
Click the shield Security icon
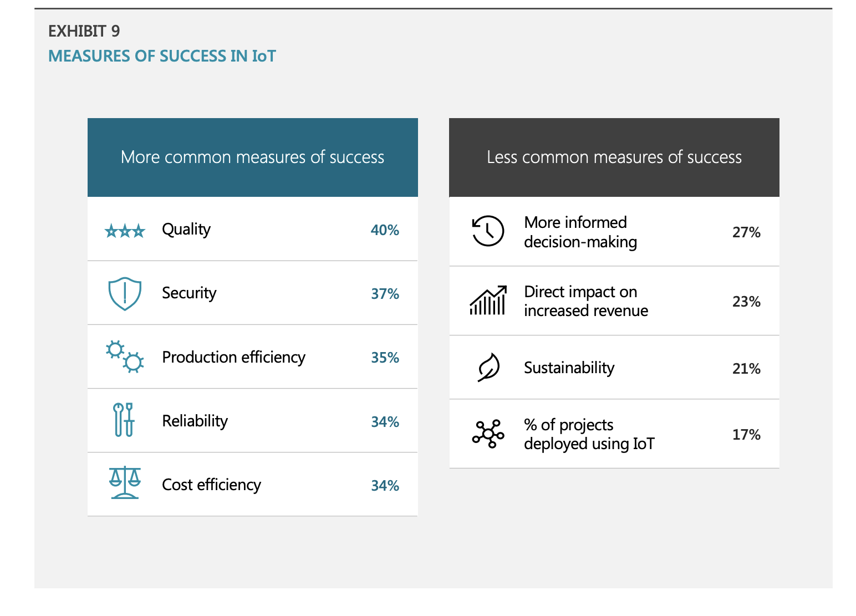tap(125, 293)
